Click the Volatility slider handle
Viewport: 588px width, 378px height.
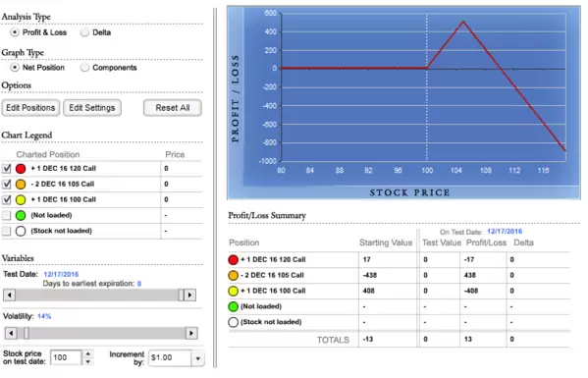27,333
